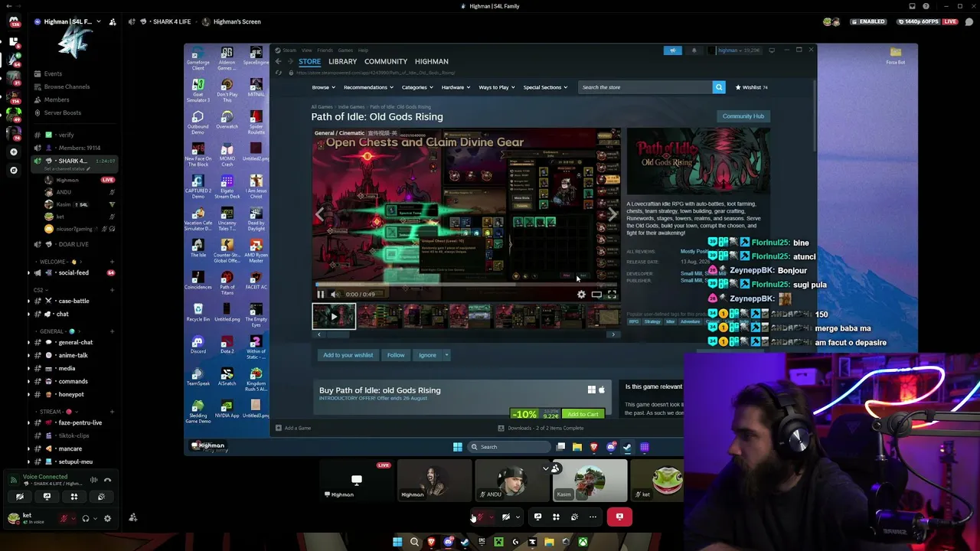980x551 pixels.
Task: Open the case-battle channel
Action: [73, 301]
